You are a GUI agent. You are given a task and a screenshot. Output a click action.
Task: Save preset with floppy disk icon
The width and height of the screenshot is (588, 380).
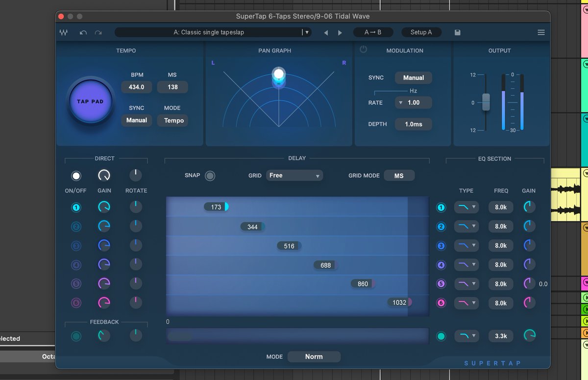click(457, 32)
